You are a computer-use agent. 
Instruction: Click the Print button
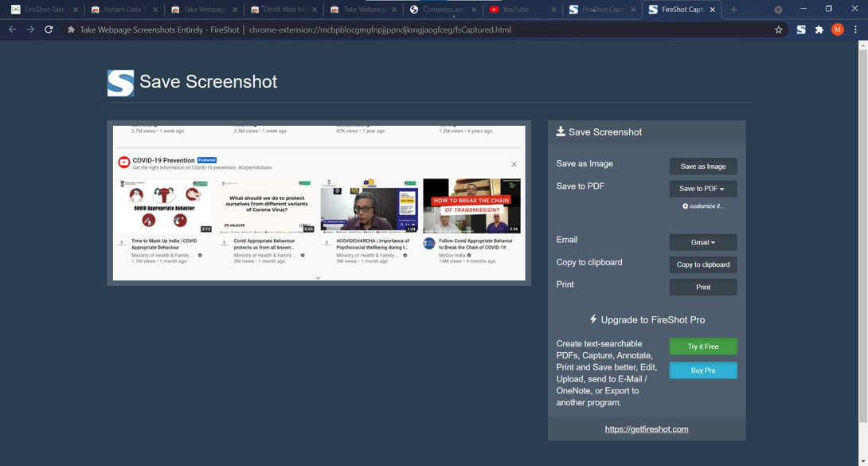[703, 288]
